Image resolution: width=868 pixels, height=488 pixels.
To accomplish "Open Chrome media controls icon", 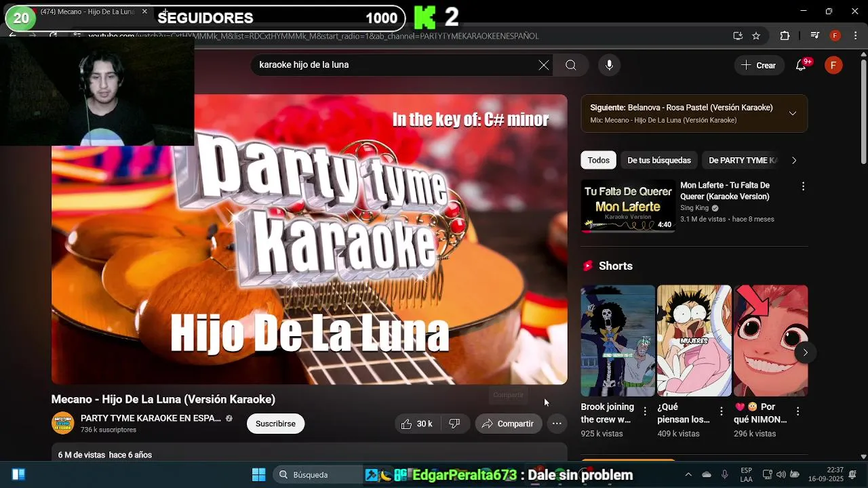I will click(x=816, y=36).
